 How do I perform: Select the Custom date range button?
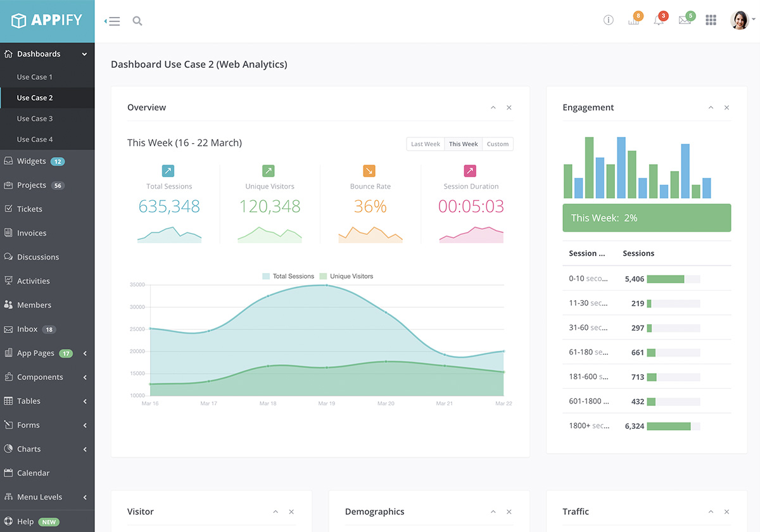pos(497,144)
